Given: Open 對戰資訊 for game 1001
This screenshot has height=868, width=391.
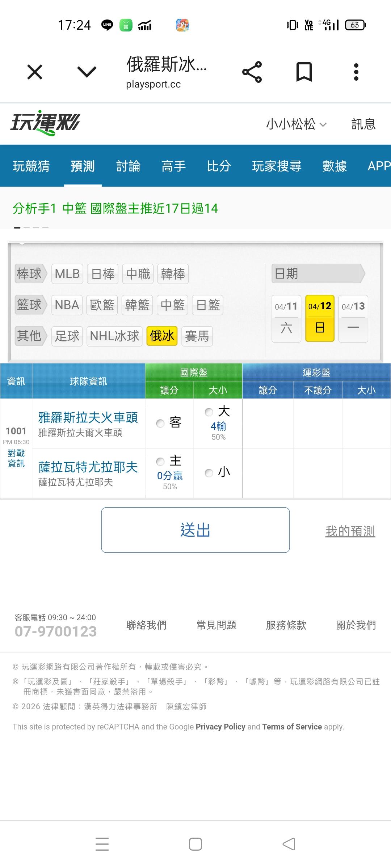Looking at the screenshot, I should point(16,458).
